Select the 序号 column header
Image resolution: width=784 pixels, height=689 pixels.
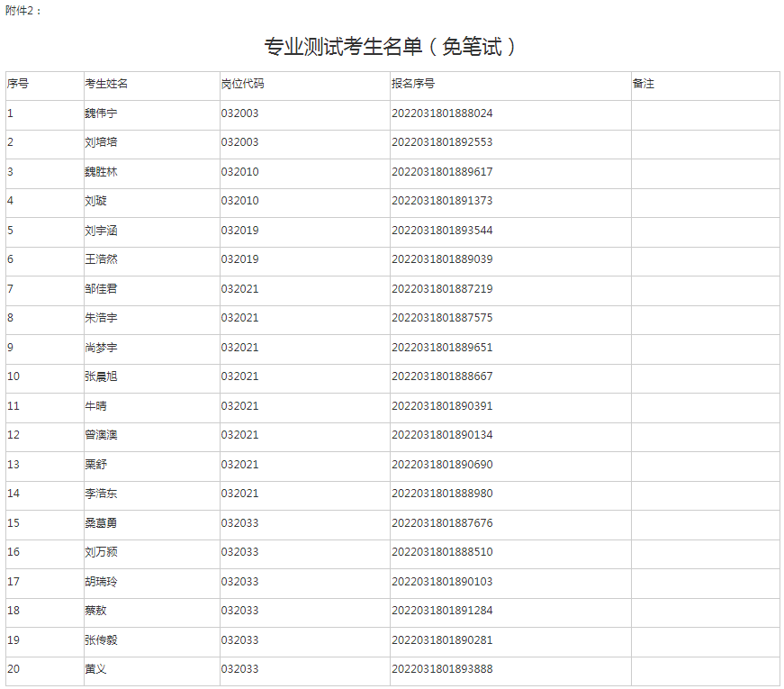coord(18,84)
